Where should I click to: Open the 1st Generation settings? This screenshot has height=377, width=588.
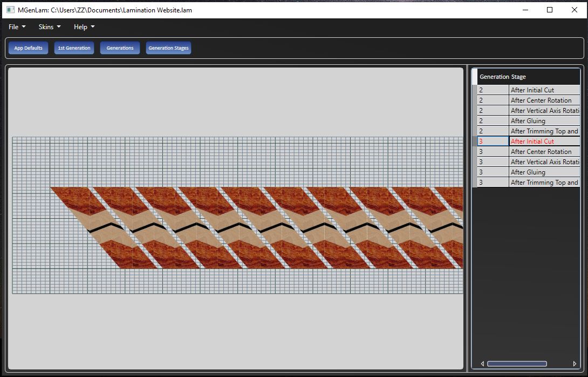(x=74, y=48)
